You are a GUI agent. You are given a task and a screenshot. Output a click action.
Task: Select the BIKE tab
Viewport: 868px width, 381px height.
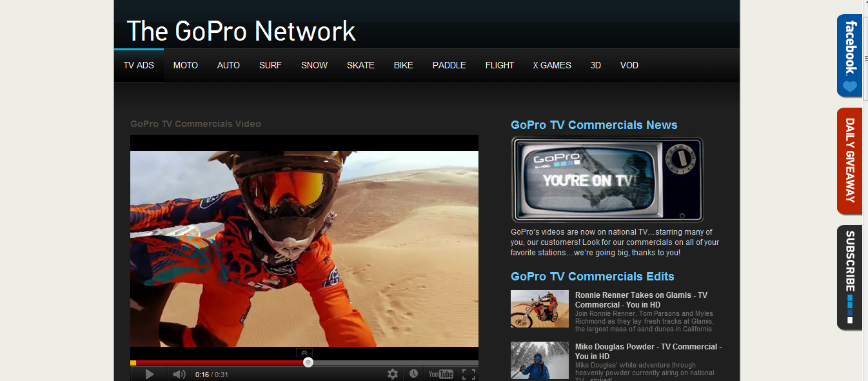[x=404, y=65]
